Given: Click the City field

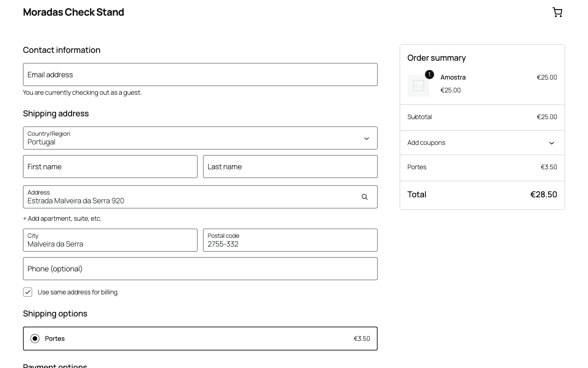Looking at the screenshot, I should coord(110,240).
